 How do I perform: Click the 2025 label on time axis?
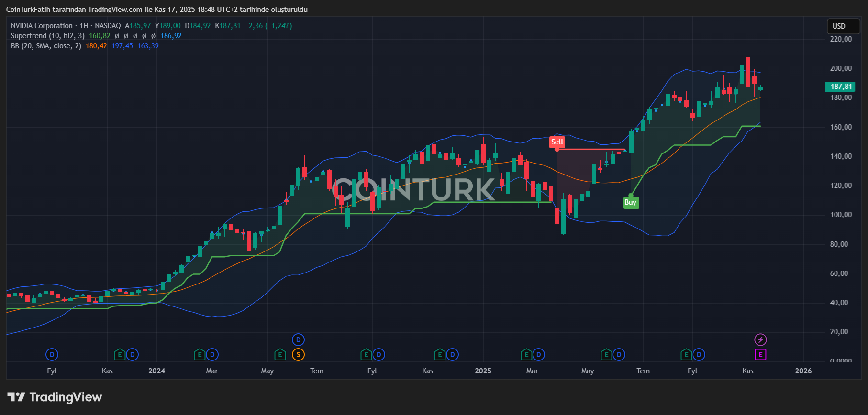[x=483, y=371]
